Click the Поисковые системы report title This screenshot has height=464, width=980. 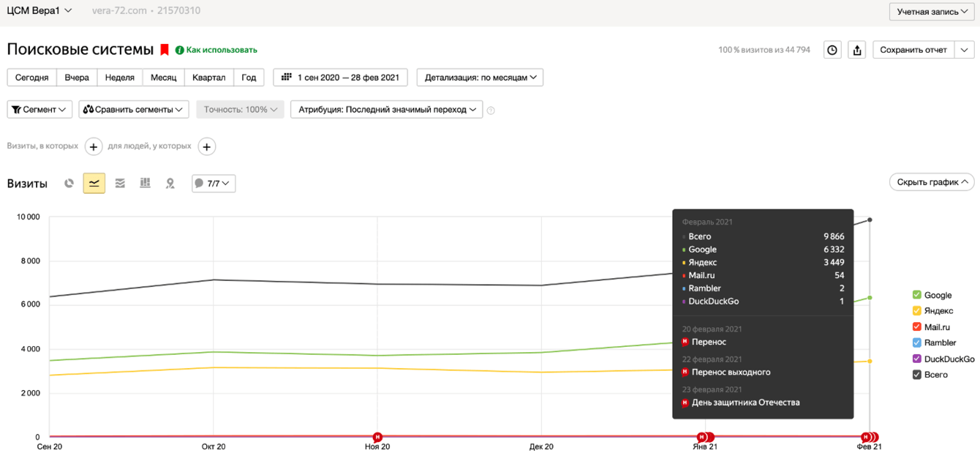point(80,50)
